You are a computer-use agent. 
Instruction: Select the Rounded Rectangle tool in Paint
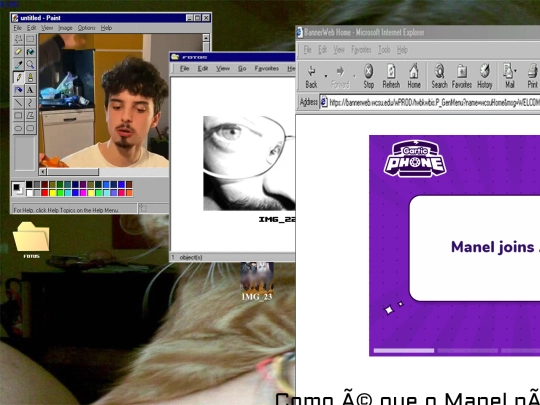(30, 128)
